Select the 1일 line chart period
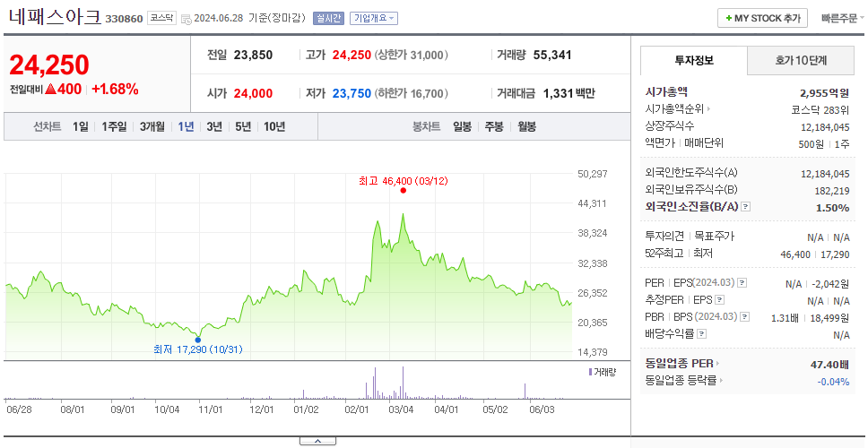 81,126
